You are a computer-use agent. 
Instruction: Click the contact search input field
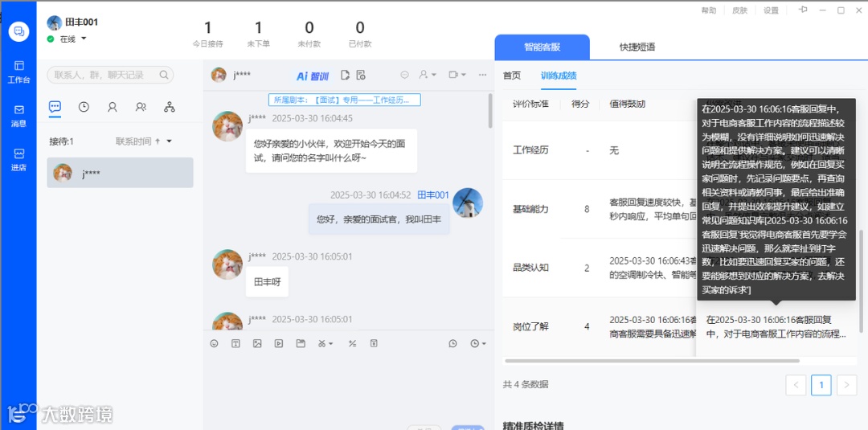[x=110, y=75]
